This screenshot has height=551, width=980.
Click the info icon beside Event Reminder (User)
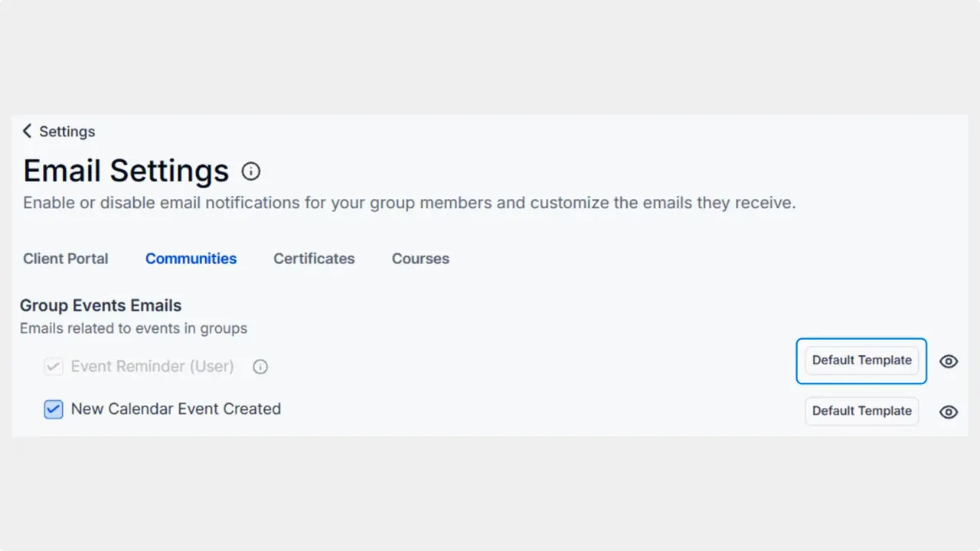tap(260, 367)
